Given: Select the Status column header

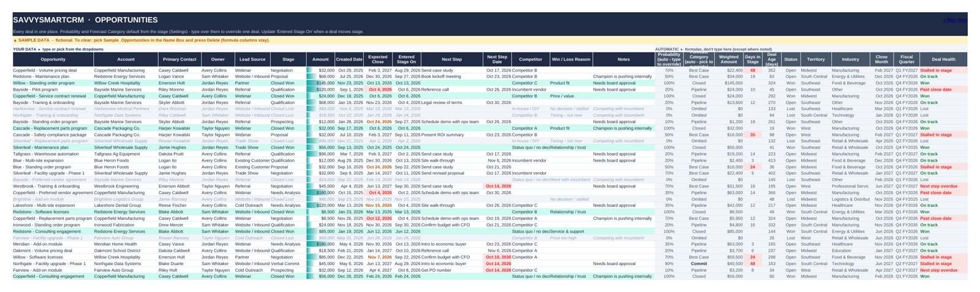Looking at the screenshot, I should (x=791, y=59).
